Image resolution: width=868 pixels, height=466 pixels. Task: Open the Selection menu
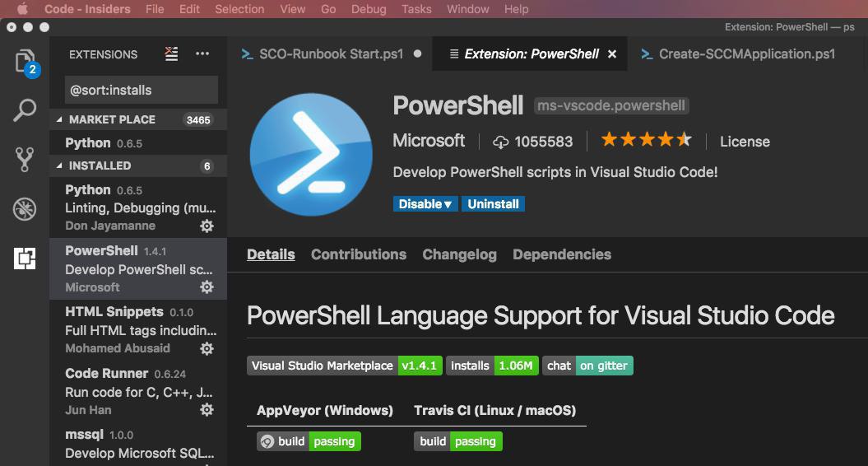coord(239,9)
